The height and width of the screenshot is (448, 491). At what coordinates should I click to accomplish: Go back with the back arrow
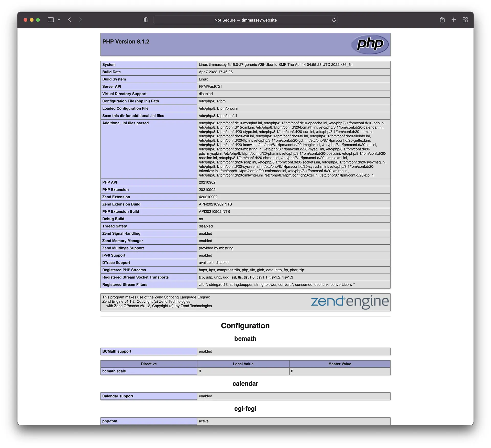(x=70, y=20)
